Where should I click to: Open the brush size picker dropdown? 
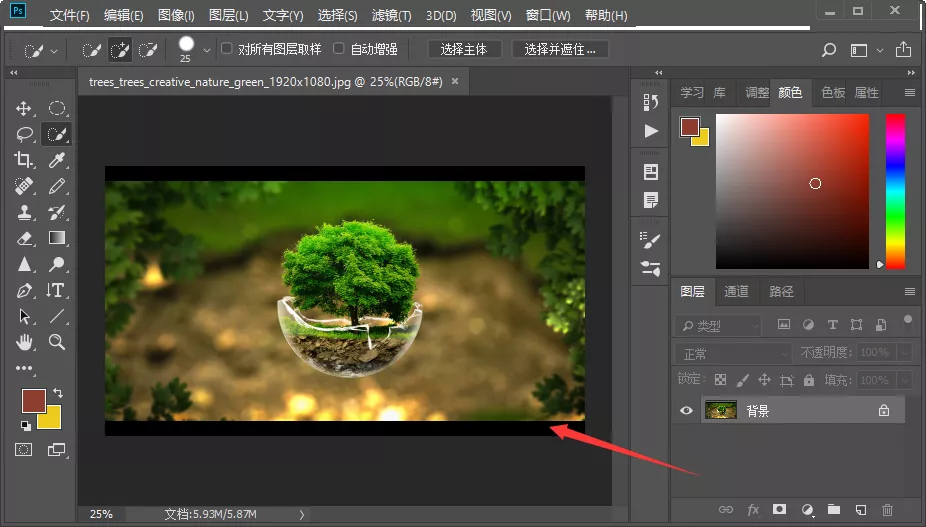click(x=207, y=51)
